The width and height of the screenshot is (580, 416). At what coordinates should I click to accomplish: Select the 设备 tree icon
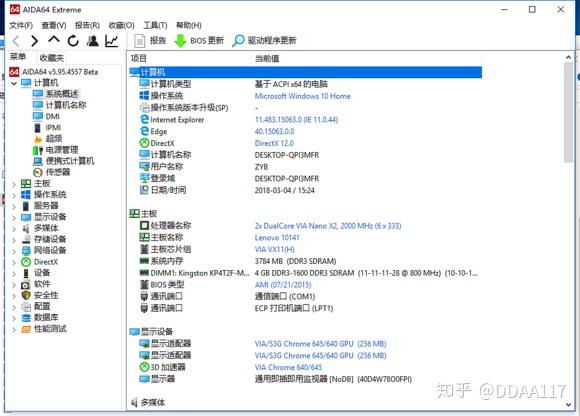(x=26, y=273)
